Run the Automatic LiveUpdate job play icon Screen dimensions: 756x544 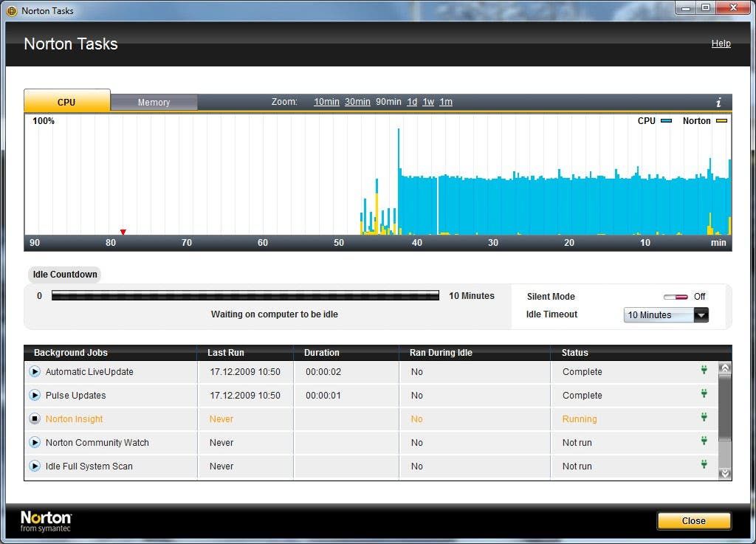[x=34, y=371]
